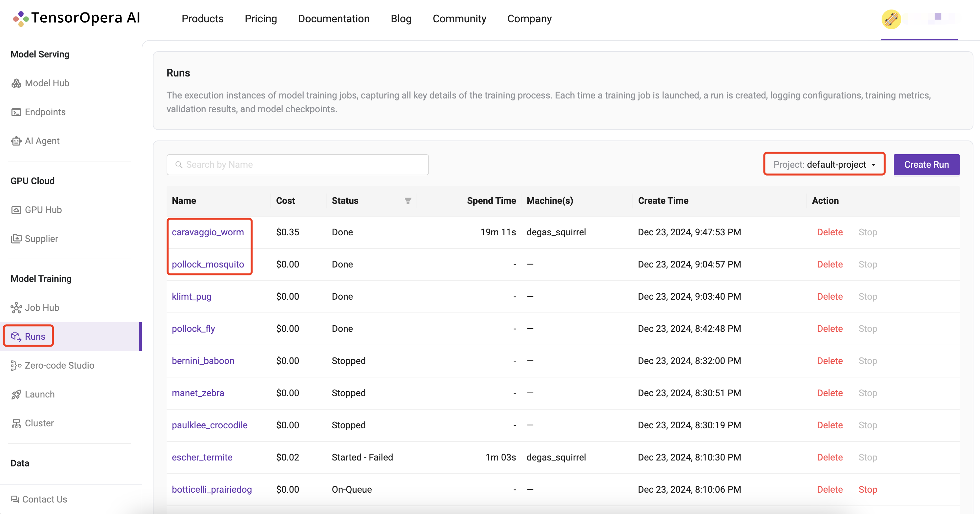Click the Search by Name input field

(297, 164)
